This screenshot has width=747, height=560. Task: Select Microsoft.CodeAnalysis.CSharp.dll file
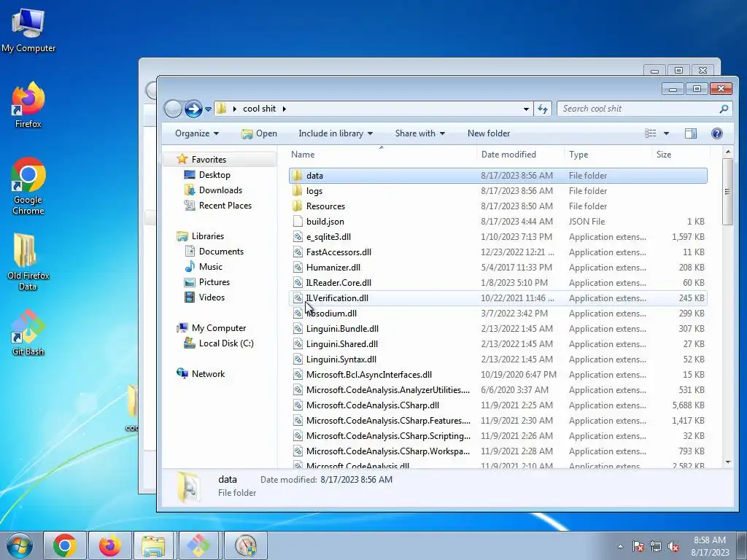click(498, 405)
